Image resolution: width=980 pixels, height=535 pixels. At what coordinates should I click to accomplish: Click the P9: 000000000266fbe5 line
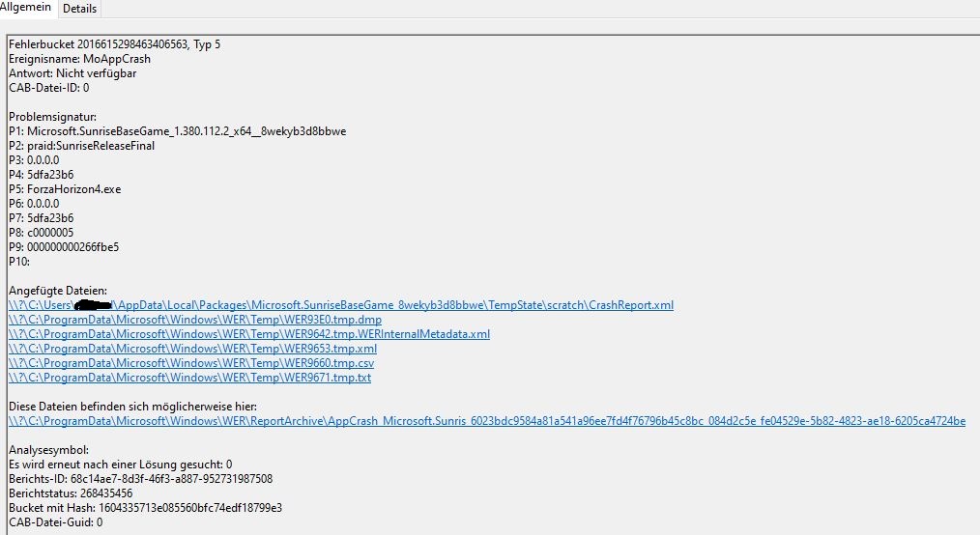[64, 247]
